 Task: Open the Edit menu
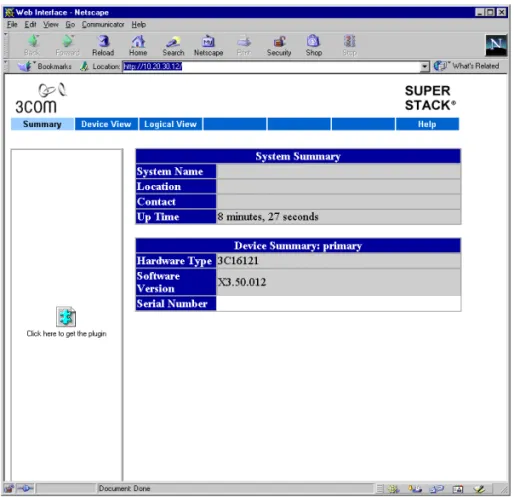30,25
